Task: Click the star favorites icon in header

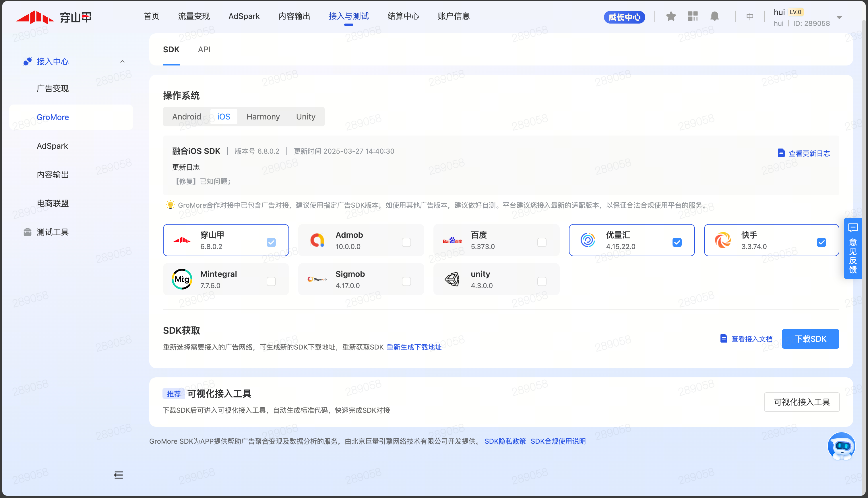Action: (671, 16)
